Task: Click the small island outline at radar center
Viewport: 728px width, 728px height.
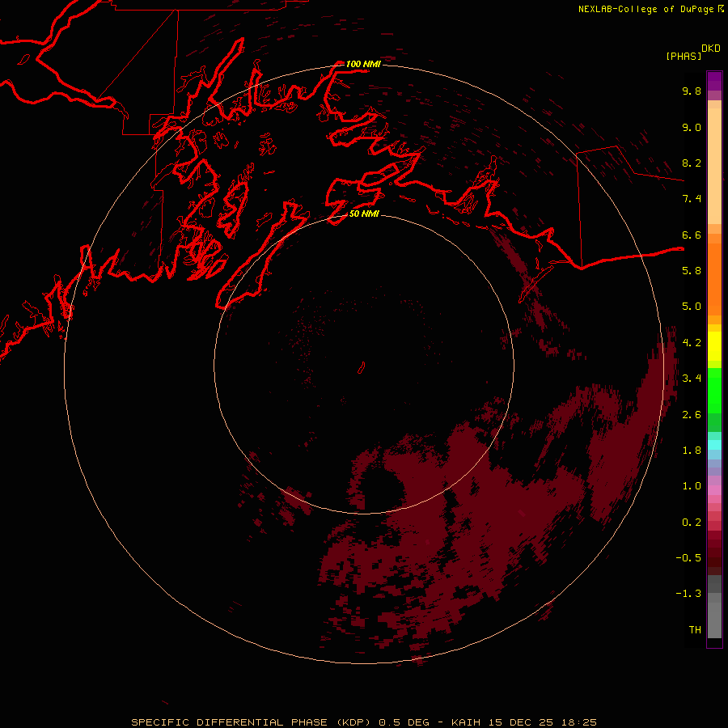Action: pos(362,368)
